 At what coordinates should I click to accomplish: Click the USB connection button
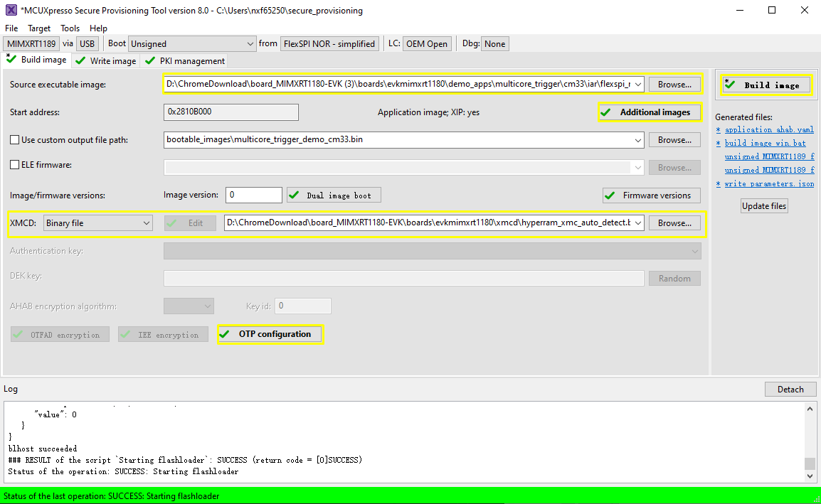coord(88,44)
